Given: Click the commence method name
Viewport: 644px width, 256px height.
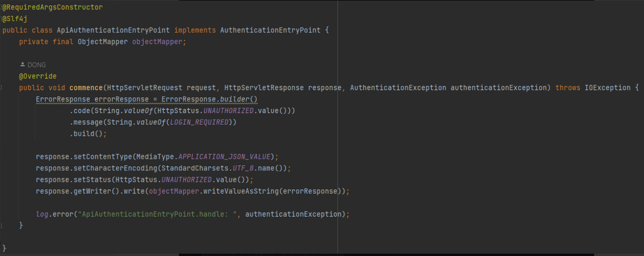Looking at the screenshot, I should tap(86, 88).
